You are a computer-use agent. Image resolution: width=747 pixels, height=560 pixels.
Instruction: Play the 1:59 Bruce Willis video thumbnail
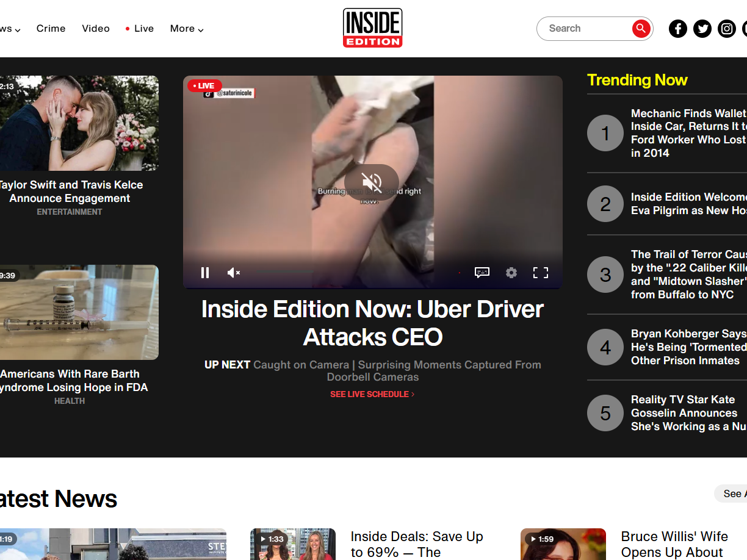tap(563, 544)
